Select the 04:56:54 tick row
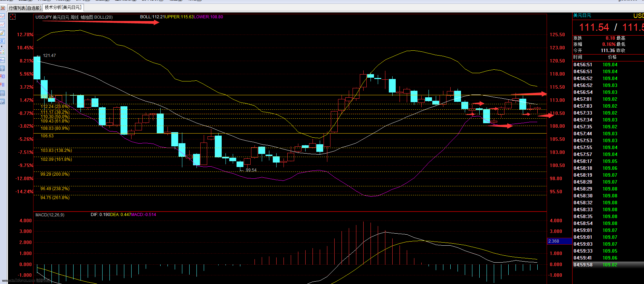This screenshot has height=284, width=644. click(x=608, y=92)
